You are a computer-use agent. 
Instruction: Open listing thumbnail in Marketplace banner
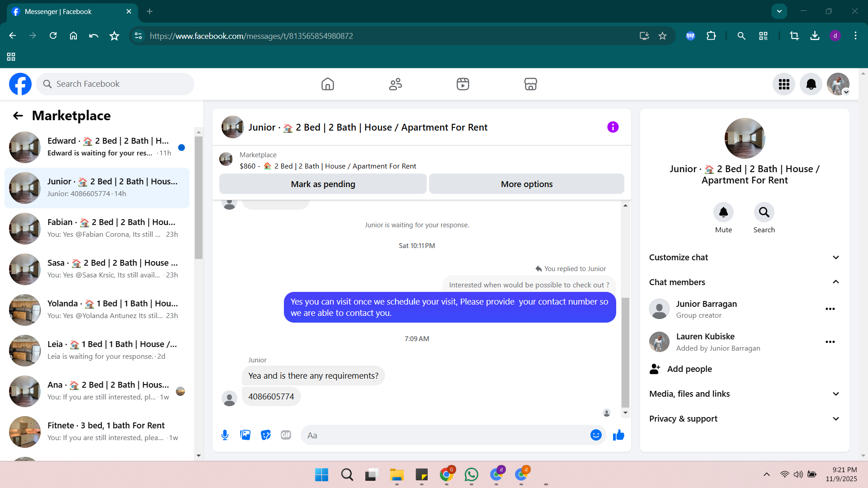coord(226,159)
